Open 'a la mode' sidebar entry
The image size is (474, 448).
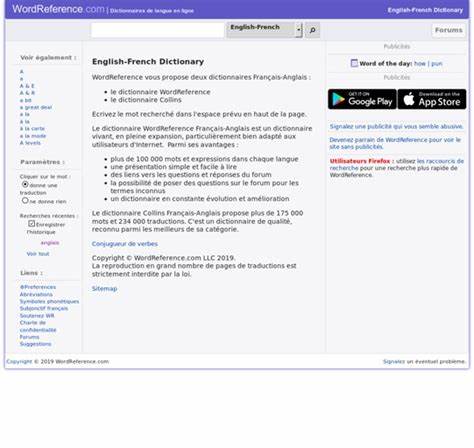click(33, 136)
